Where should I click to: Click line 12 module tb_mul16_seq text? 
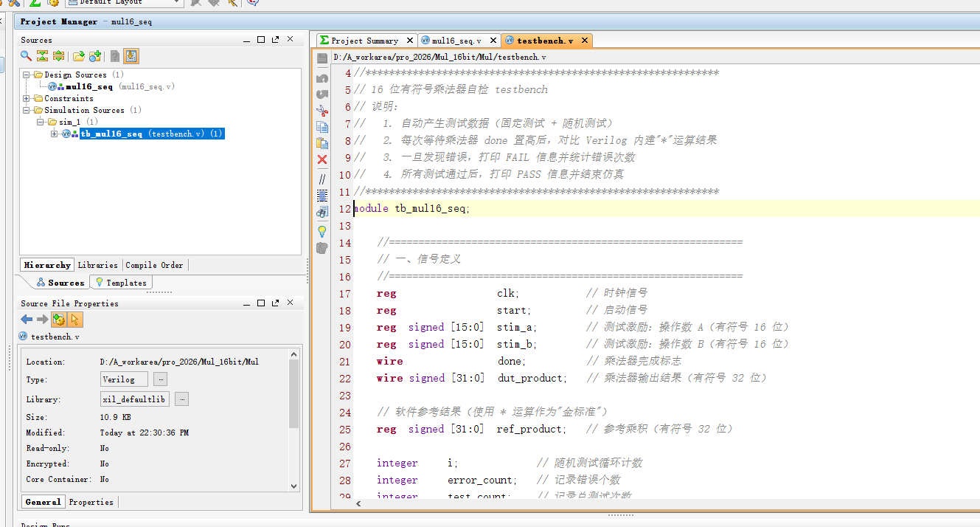(x=411, y=208)
